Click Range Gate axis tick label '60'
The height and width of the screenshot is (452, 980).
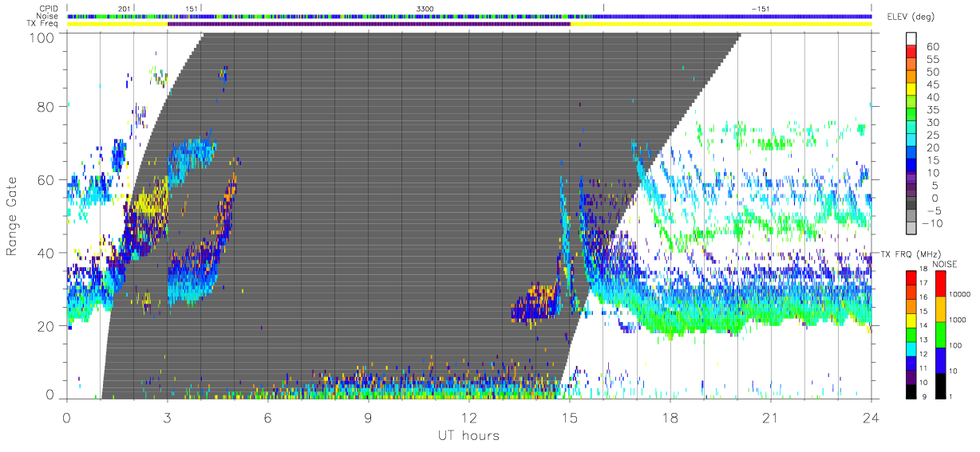46,180
